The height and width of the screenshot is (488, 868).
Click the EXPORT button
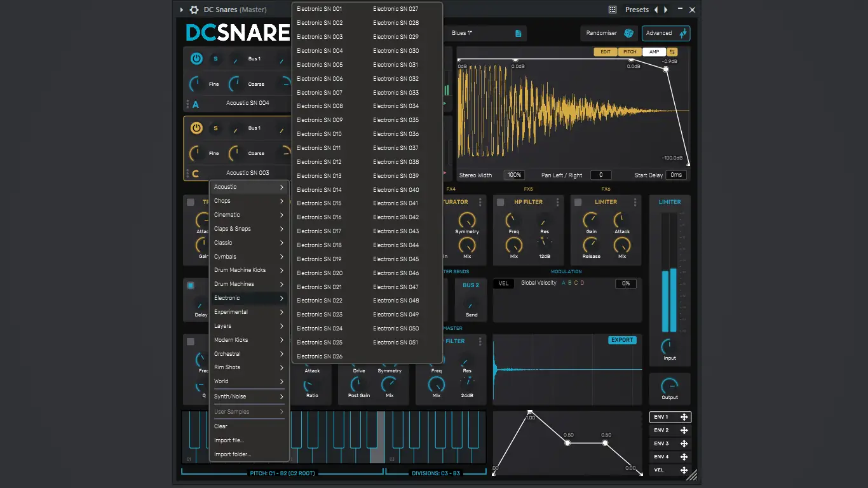[622, 340]
